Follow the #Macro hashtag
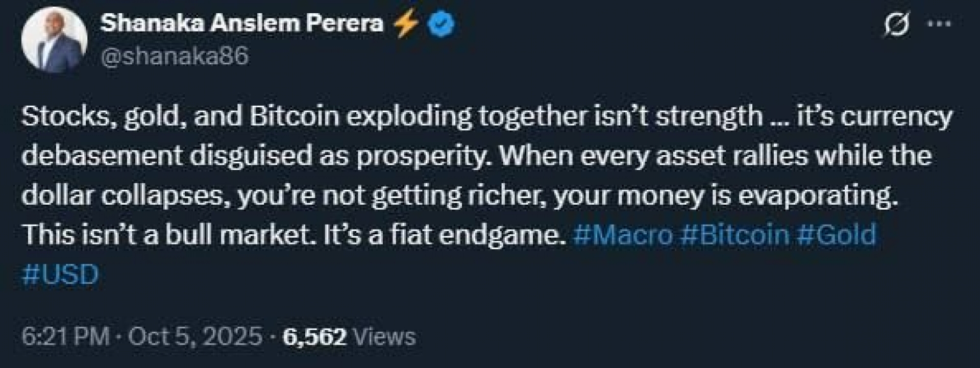 [623, 235]
